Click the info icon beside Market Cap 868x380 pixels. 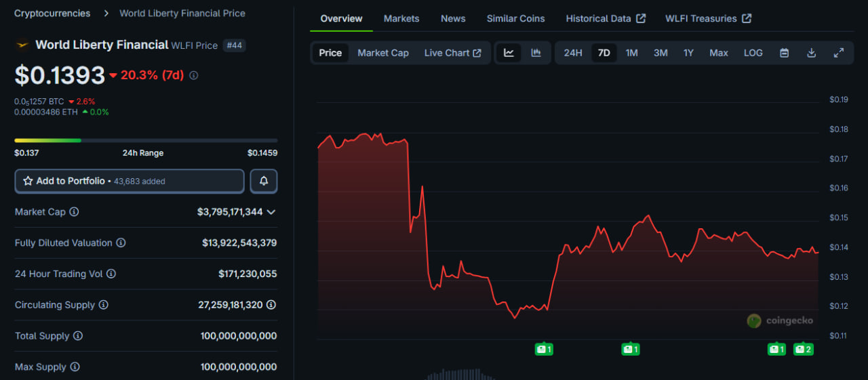tap(74, 212)
